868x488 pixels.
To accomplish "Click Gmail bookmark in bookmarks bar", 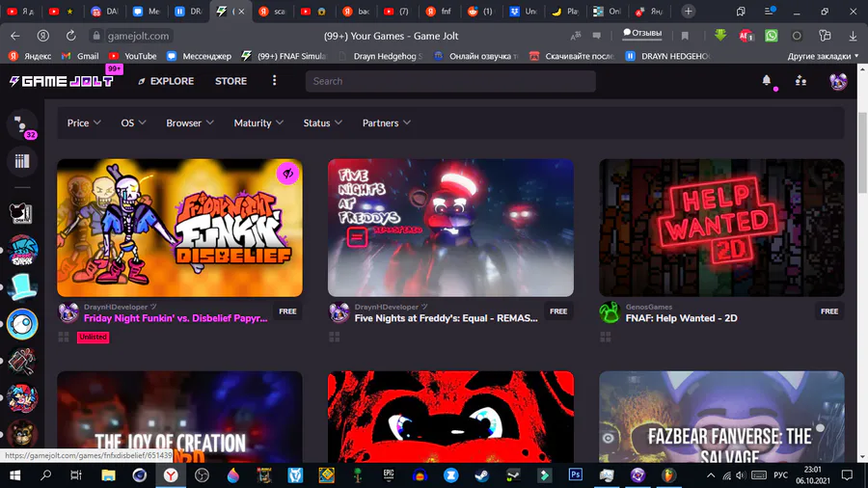I will (81, 56).
